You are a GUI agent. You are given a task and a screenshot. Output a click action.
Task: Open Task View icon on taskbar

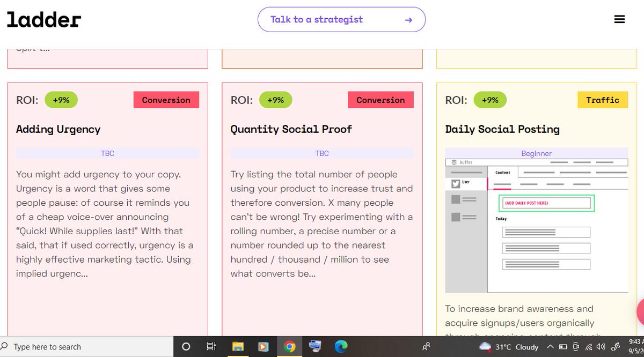[x=211, y=347]
